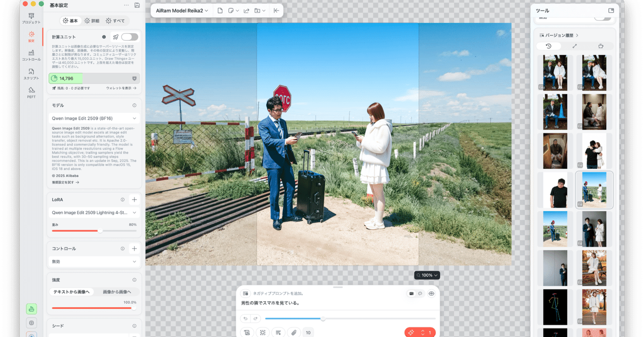Screen dimensions: 644x337
Task: Click the info icon beside 計算ユニット
Action: tap(104, 37)
